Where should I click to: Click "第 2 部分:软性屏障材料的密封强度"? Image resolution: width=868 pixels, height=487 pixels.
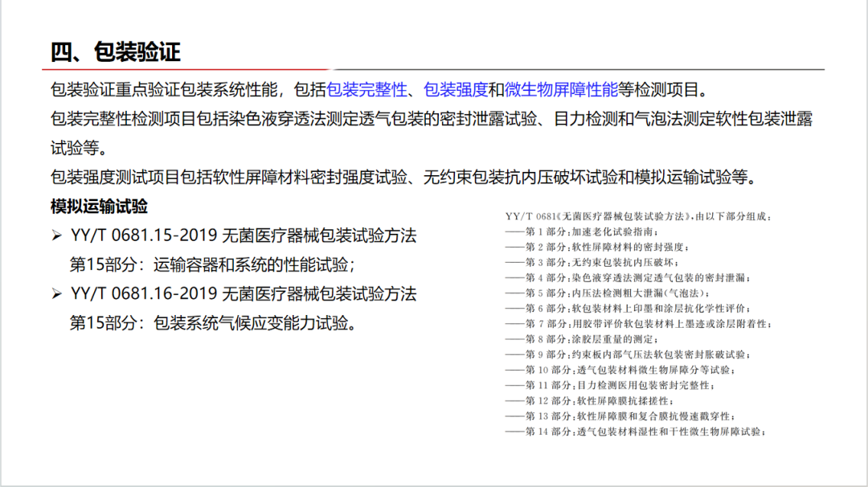pos(596,248)
